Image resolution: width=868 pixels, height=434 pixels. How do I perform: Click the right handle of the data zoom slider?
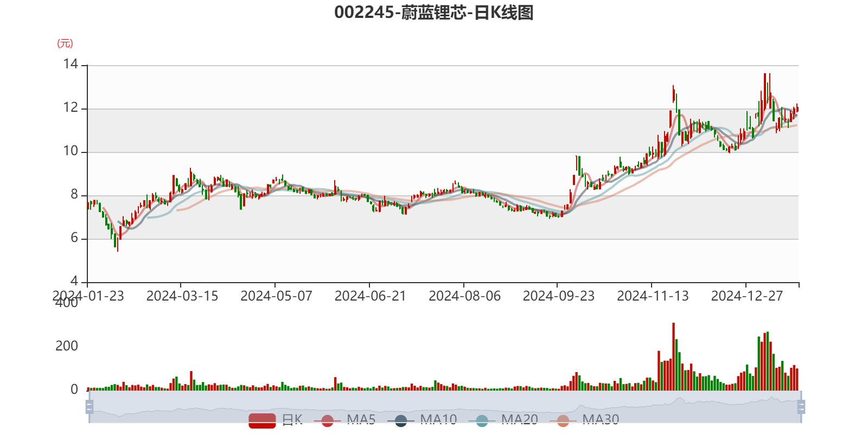(801, 407)
